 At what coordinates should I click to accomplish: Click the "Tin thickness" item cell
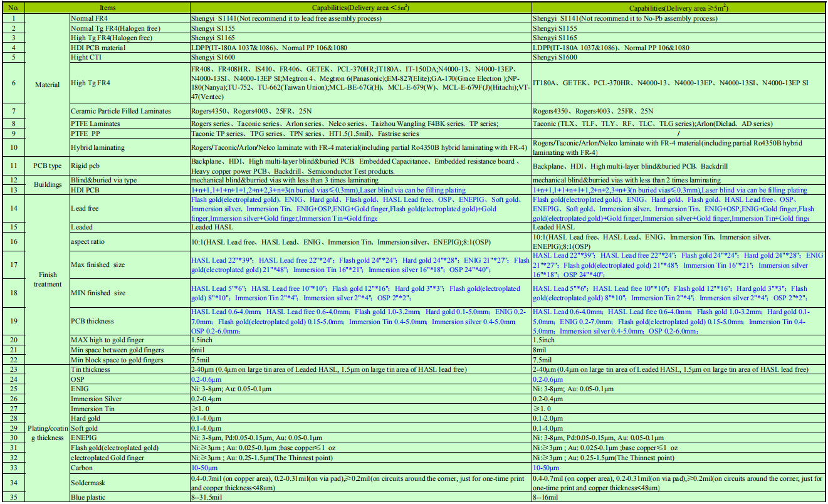[x=128, y=369]
